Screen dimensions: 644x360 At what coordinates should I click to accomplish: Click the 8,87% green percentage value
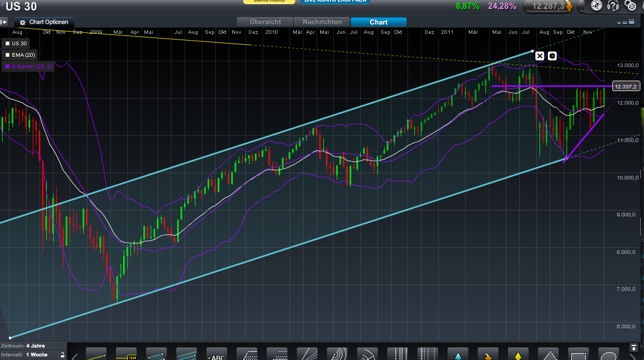[467, 6]
